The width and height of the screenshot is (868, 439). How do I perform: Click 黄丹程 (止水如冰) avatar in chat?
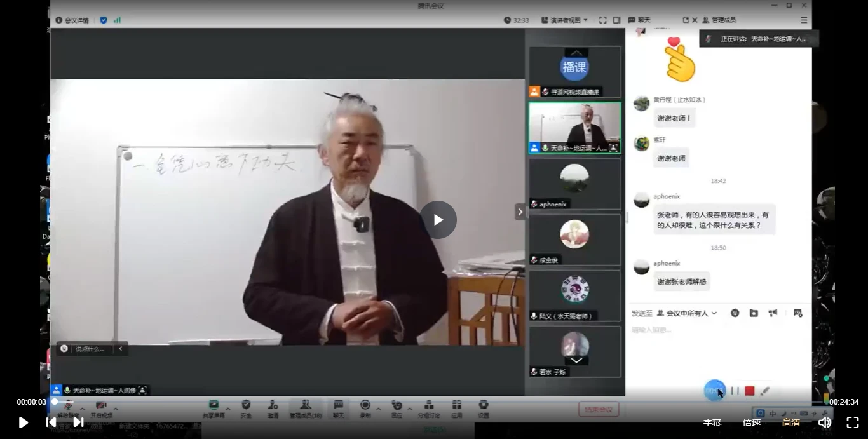[x=642, y=104]
